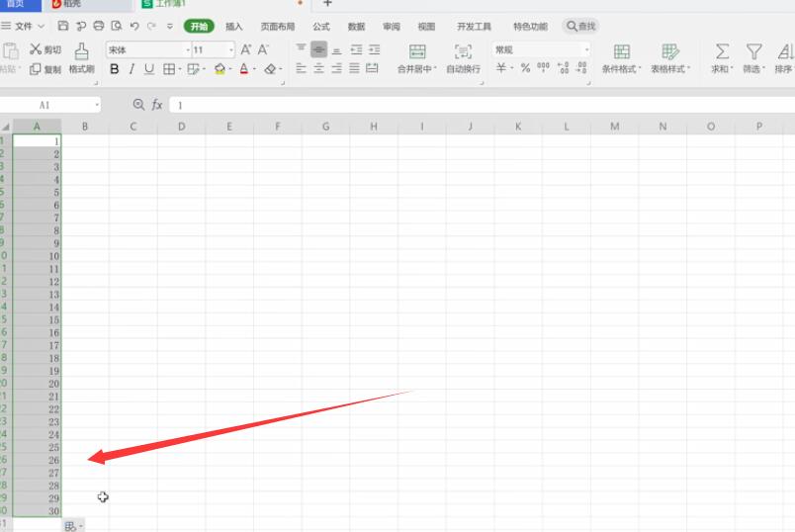Select column B header
The height and width of the screenshot is (532, 795).
(x=85, y=127)
